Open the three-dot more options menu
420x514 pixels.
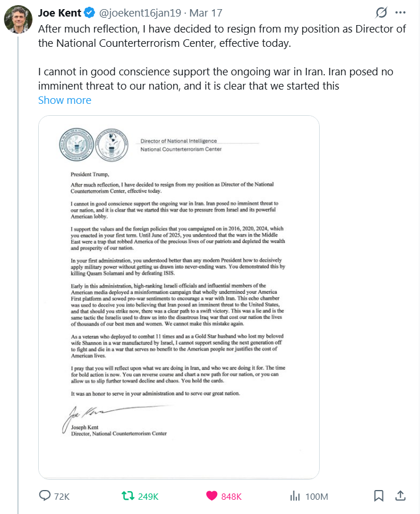(x=401, y=12)
